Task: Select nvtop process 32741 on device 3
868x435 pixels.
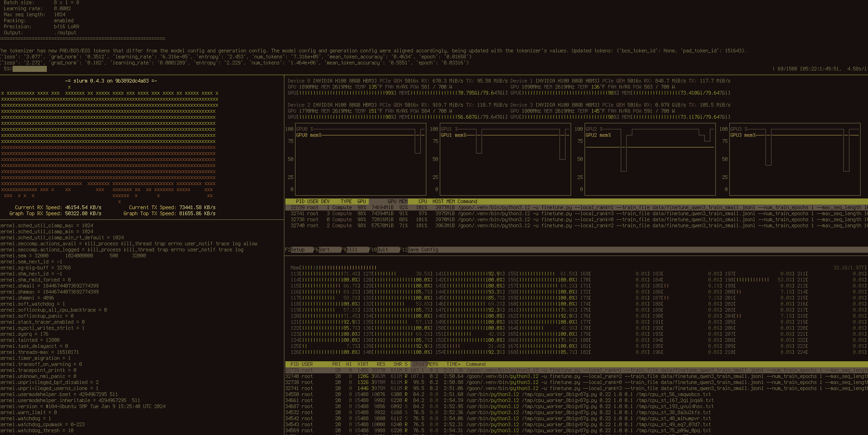Action: (x=418, y=214)
